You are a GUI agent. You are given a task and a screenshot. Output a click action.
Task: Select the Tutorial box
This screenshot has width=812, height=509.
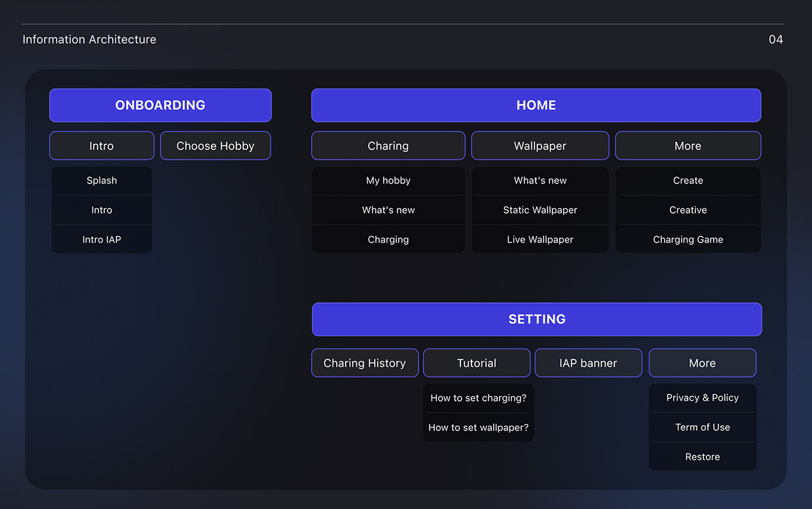pyautogui.click(x=477, y=363)
